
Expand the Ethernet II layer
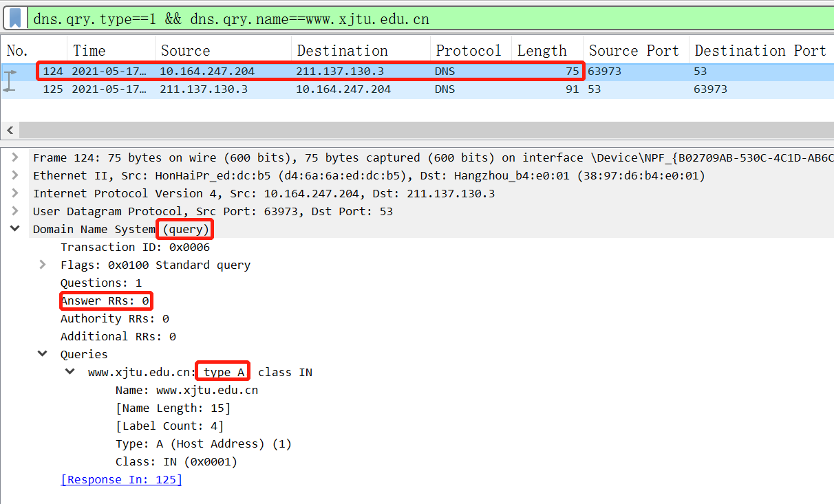15,175
